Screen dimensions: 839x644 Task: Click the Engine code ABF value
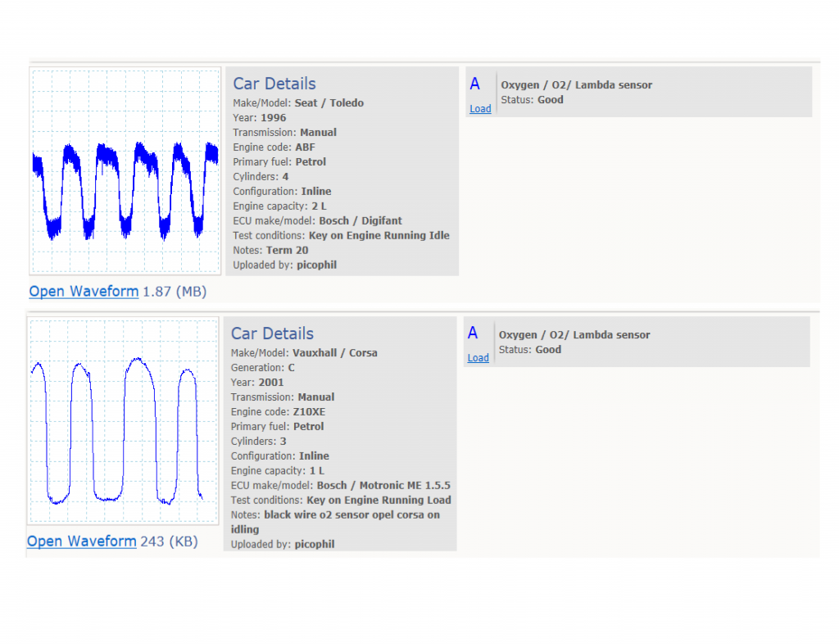tap(305, 147)
